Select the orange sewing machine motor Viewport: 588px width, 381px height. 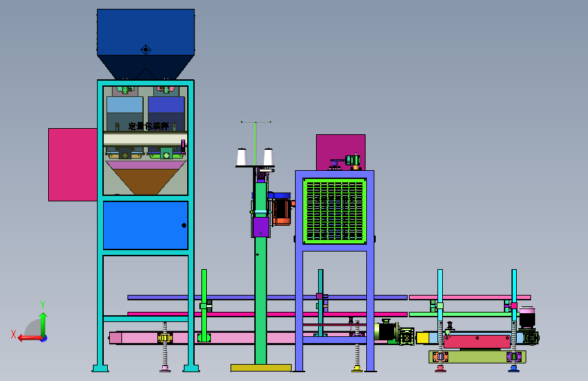[x=281, y=212]
